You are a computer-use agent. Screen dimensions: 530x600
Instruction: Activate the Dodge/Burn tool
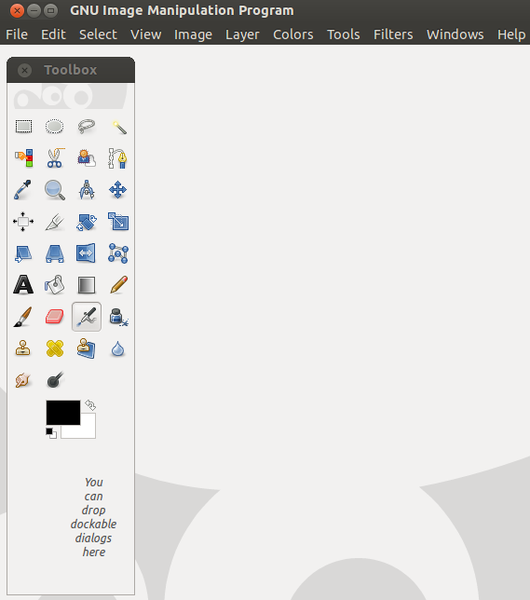point(55,380)
